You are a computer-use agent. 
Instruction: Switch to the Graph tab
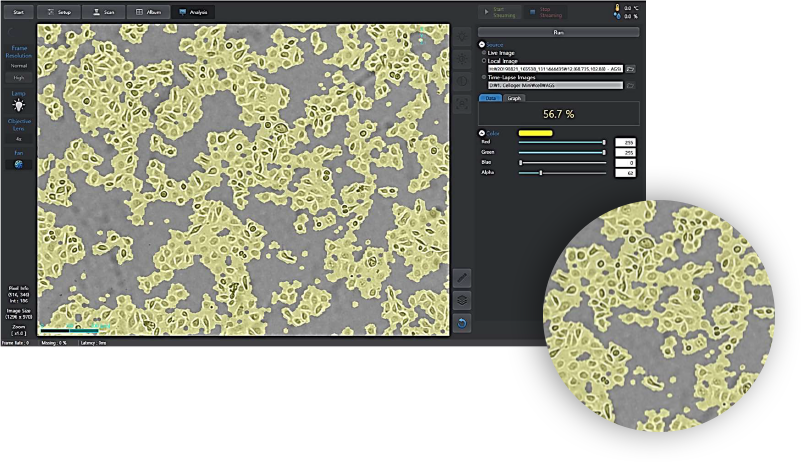coord(514,98)
